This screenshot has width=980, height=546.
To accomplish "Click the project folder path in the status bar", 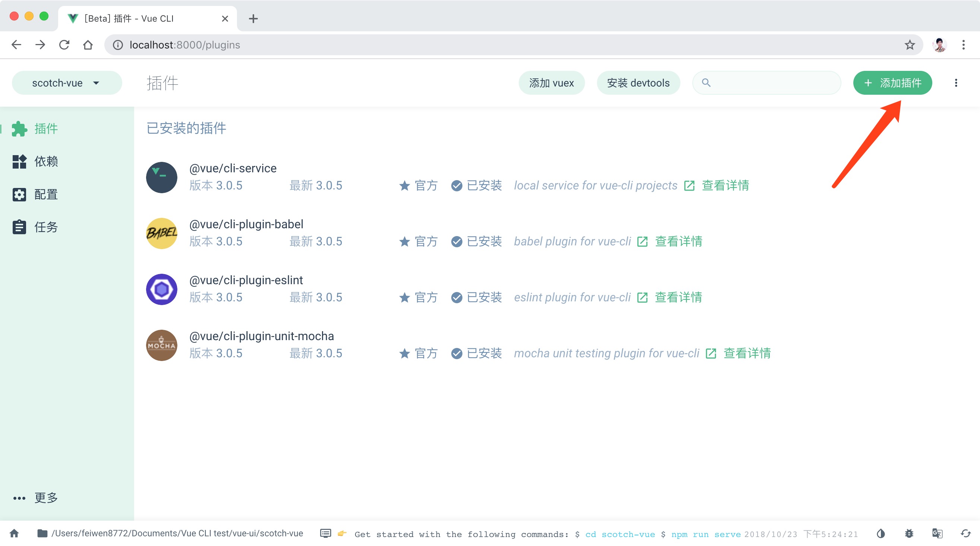I will pos(170,533).
